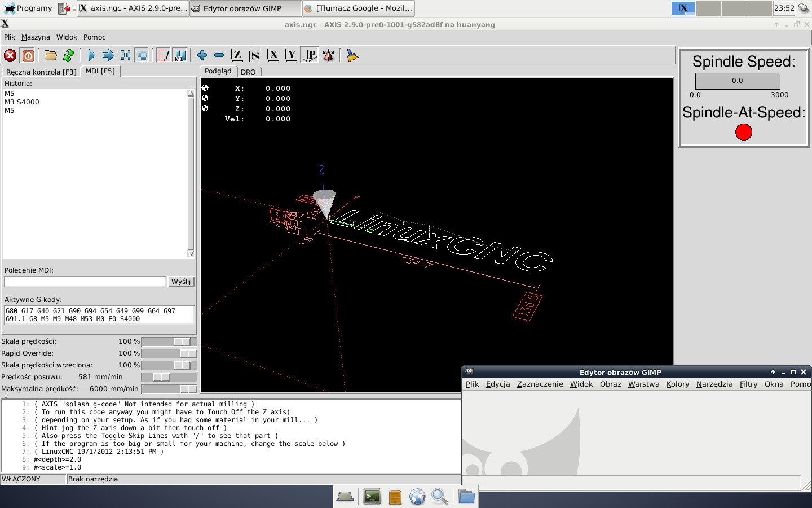Viewport: 812px width, 508px height.
Task: Click the Prędkość posuwu slider
Action: (169, 377)
